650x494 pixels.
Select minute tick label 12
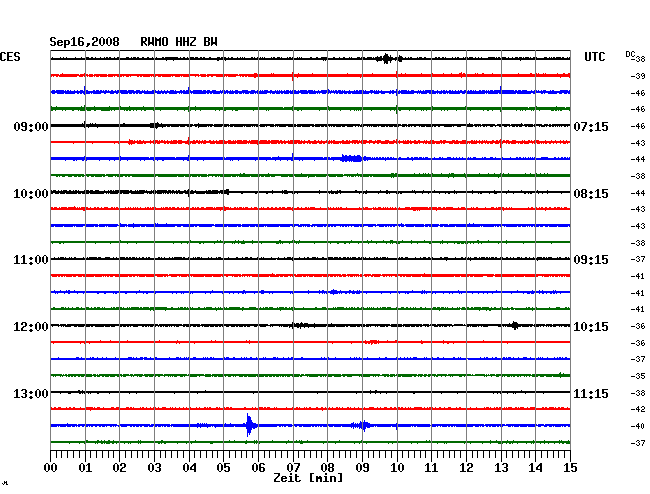[466, 468]
